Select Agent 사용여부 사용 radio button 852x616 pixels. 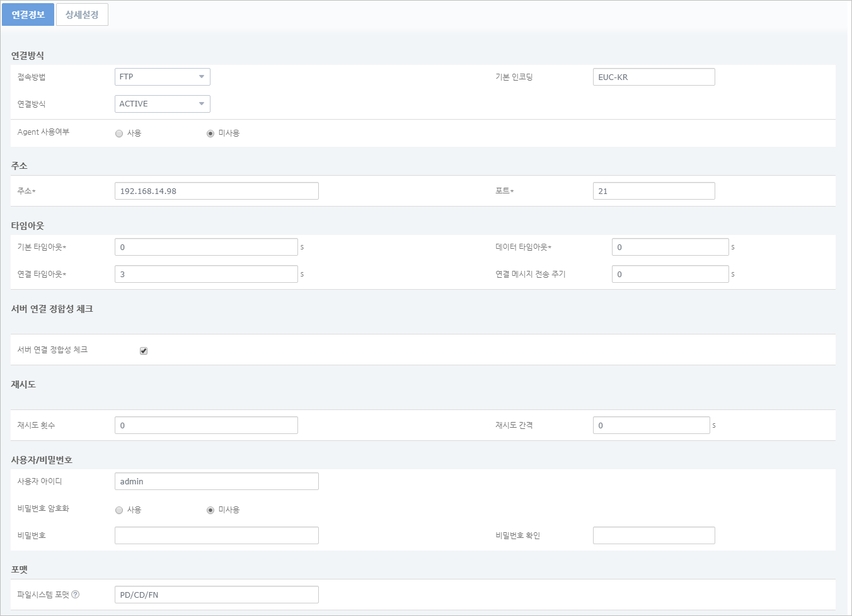coord(119,134)
